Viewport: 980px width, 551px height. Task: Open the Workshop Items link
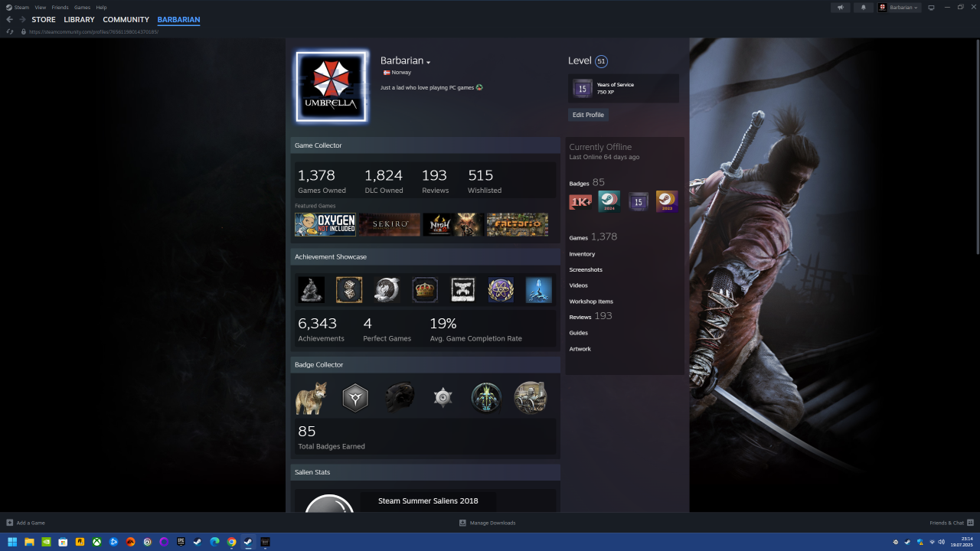click(591, 302)
